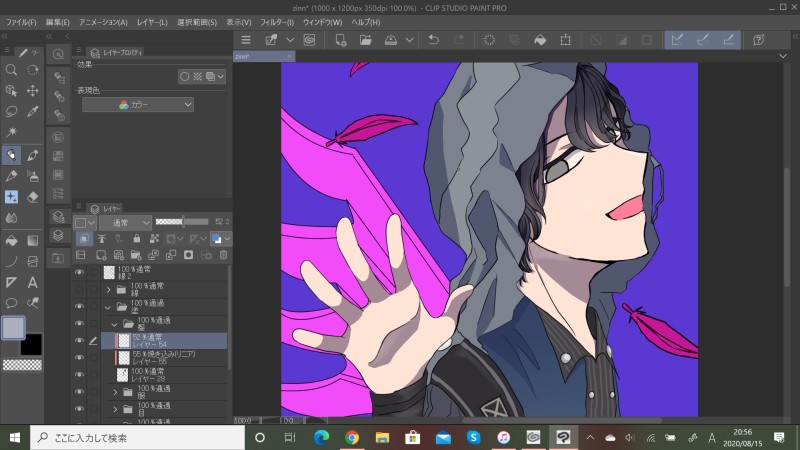
Task: Open the 表現色 カラー dropdown
Action: tap(138, 104)
